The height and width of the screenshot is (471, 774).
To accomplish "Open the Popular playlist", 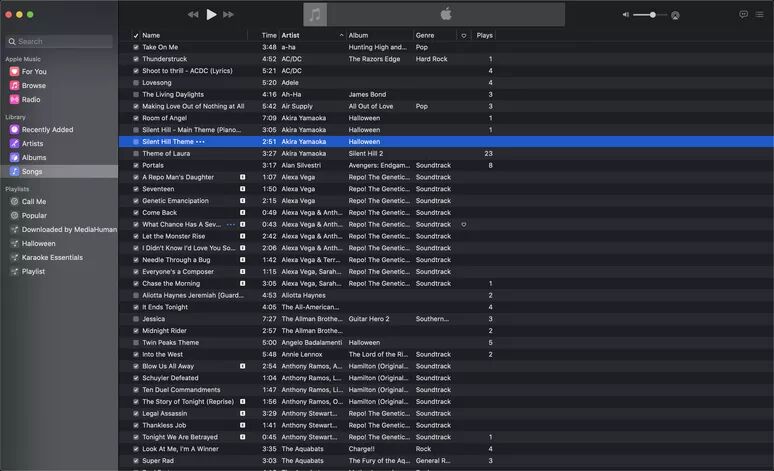I will coord(34,215).
